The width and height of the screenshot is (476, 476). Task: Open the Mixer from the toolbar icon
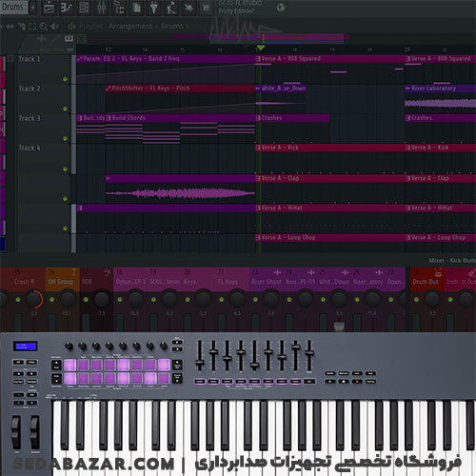[101, 8]
